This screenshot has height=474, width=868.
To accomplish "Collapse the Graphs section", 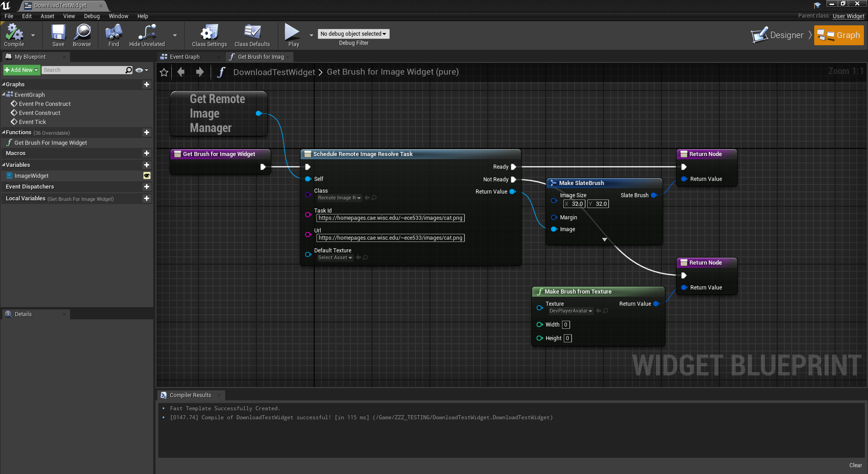I will pyautogui.click(x=4, y=85).
